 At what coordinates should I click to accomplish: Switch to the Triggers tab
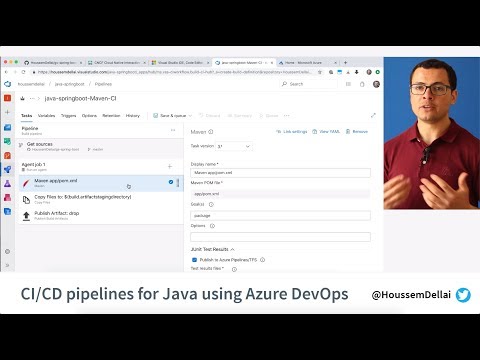(x=68, y=116)
